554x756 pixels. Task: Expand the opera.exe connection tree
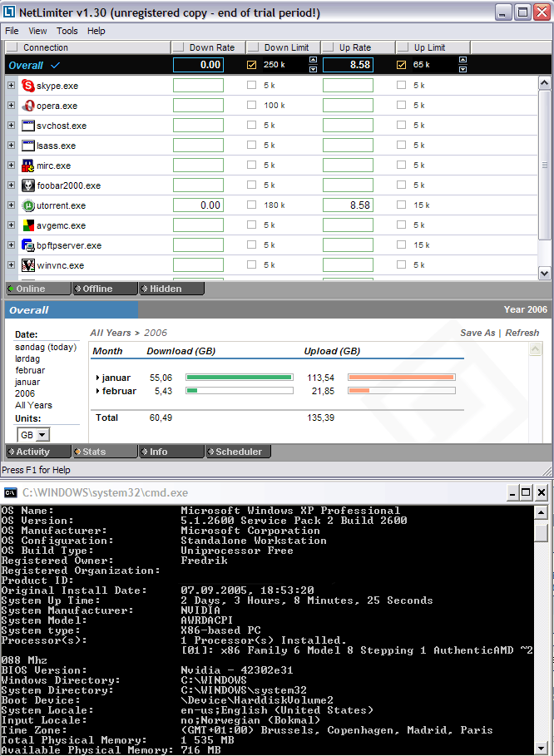coord(11,105)
